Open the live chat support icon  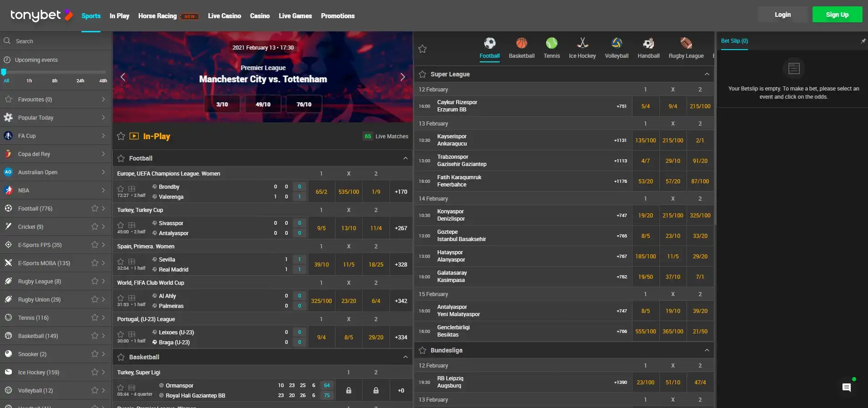(x=846, y=388)
